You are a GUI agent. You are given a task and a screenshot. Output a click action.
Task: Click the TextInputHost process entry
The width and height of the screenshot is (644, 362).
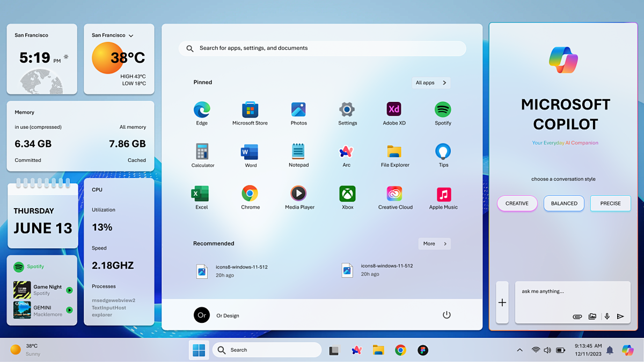point(109,308)
